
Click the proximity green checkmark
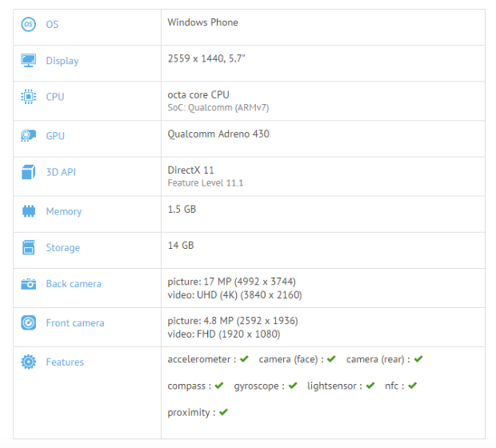[x=223, y=412]
